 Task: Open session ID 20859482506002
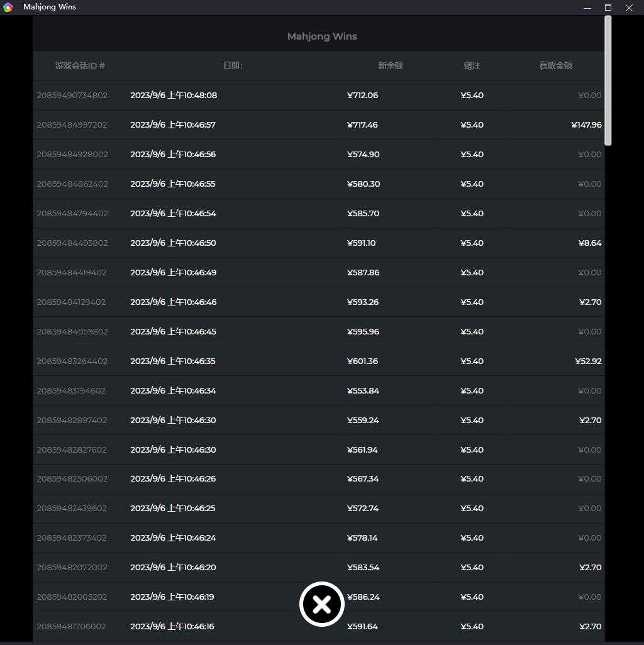point(72,479)
